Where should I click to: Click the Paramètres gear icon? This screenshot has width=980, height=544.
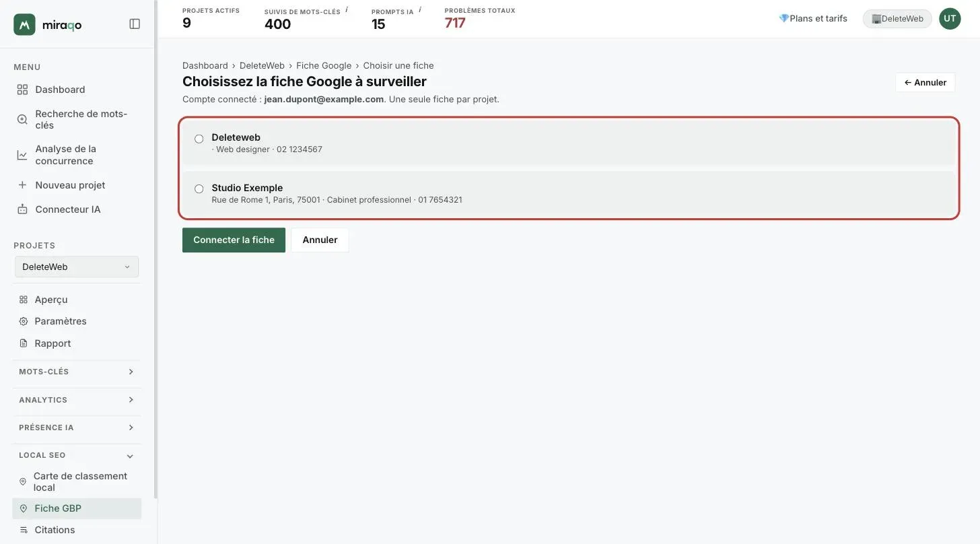coord(24,321)
